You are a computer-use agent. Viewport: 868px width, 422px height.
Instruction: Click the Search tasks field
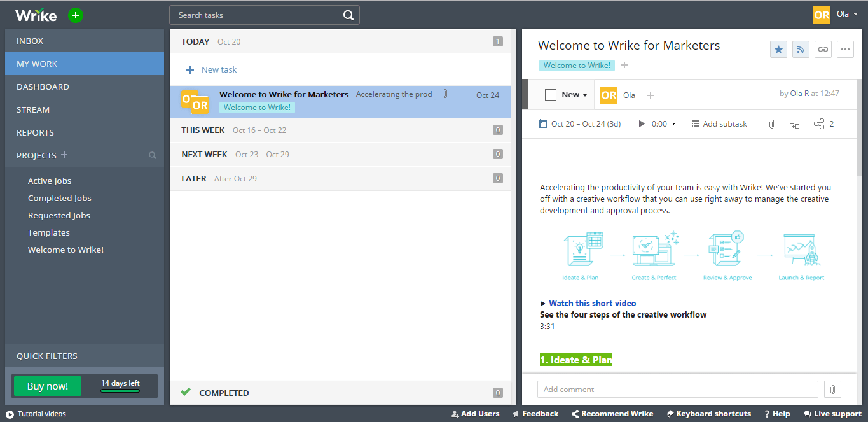[265, 15]
